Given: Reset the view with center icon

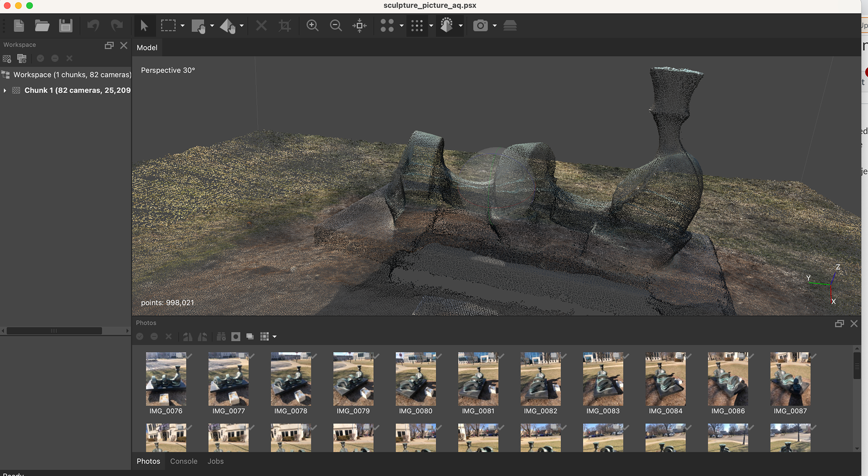Looking at the screenshot, I should (x=359, y=26).
